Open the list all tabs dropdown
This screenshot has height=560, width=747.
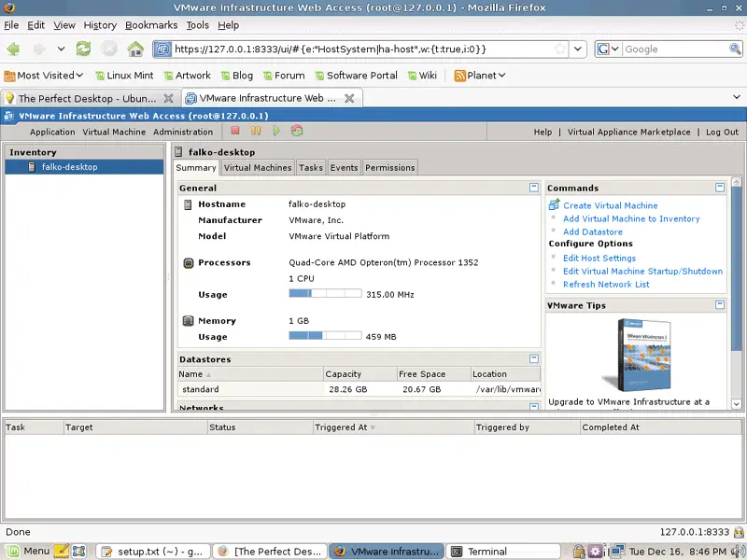point(736,97)
